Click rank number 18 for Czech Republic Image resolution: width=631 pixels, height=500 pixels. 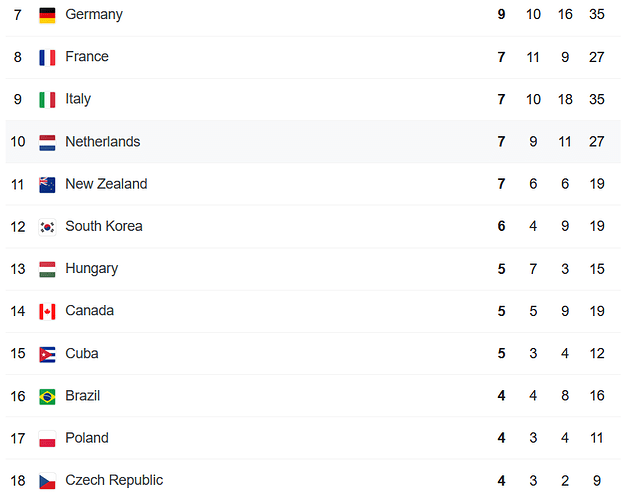[x=18, y=481]
